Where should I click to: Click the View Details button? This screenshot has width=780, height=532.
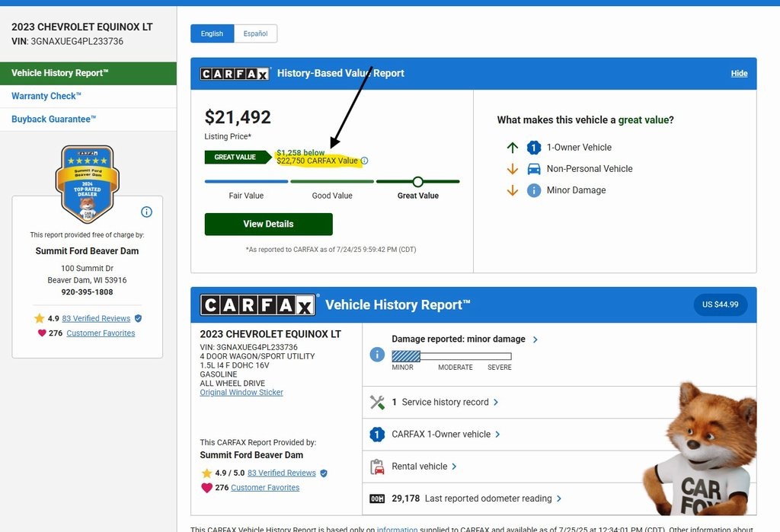(x=269, y=225)
